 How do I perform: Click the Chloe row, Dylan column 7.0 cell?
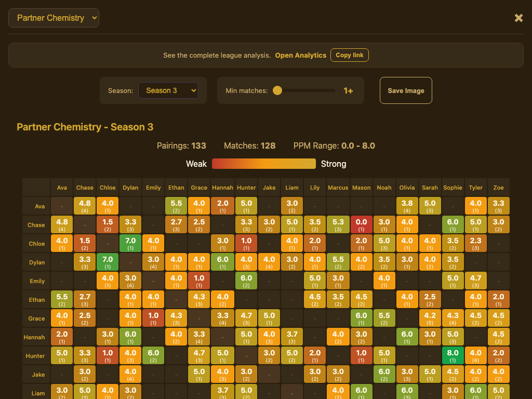click(x=130, y=243)
